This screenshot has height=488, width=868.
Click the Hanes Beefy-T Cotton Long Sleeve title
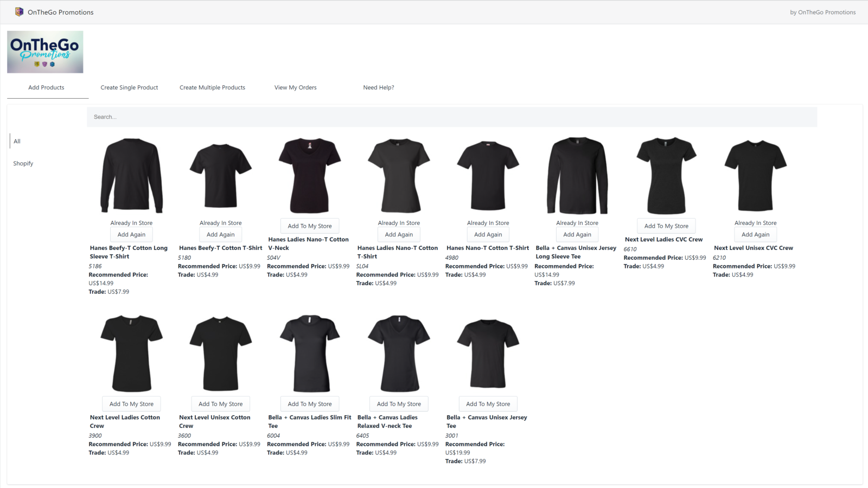[x=129, y=252]
